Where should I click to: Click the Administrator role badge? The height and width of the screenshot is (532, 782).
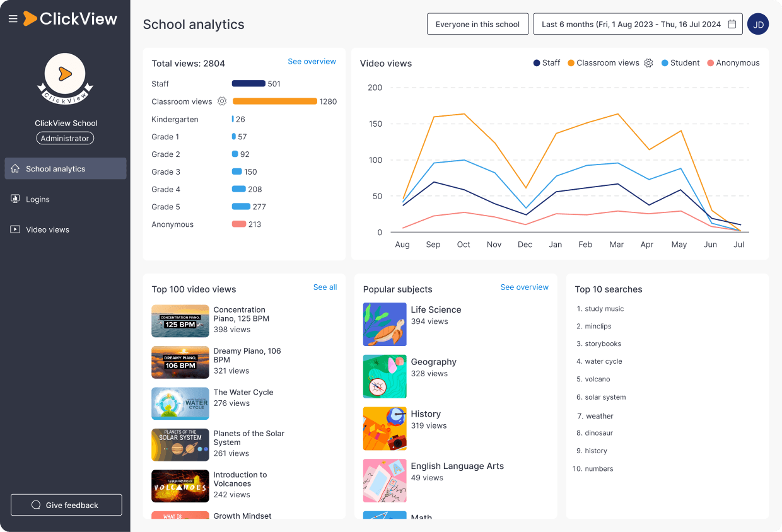[x=65, y=138]
